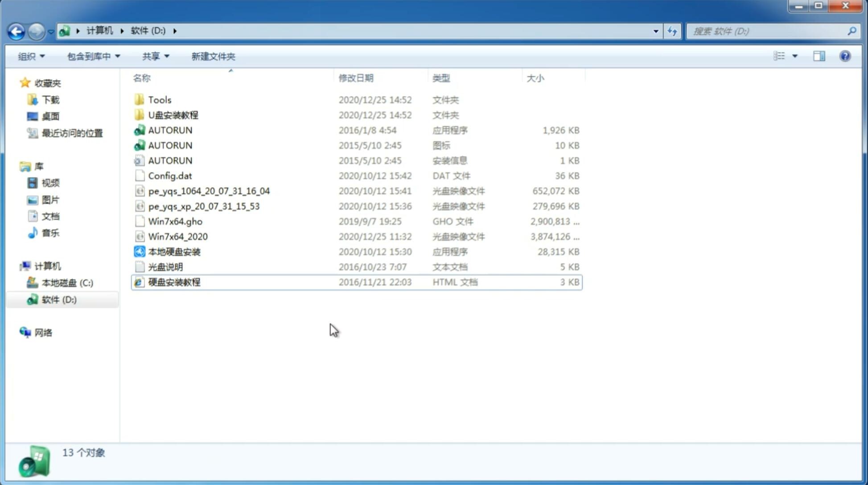Open the Tools folder
Screen dimensions: 868x485
pos(159,99)
